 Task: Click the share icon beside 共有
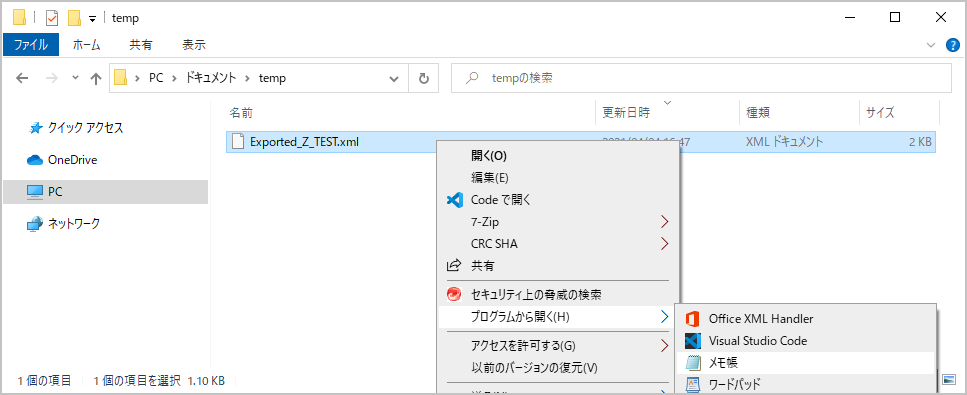454,266
